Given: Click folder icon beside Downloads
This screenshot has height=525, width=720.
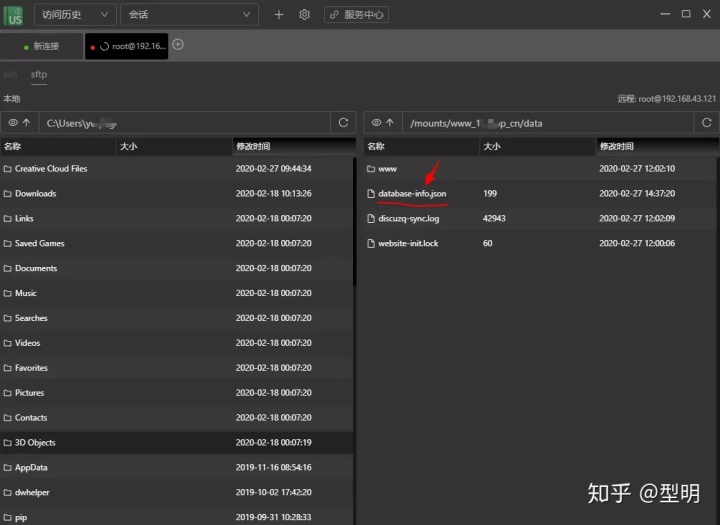Looking at the screenshot, I should [x=7, y=193].
